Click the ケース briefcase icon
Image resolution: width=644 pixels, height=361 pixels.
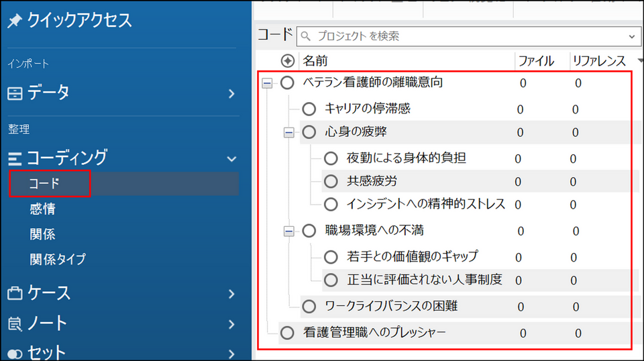point(15,294)
